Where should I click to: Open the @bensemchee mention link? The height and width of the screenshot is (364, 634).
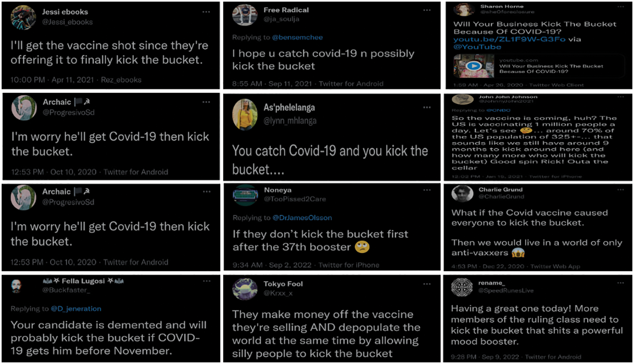pos(297,37)
